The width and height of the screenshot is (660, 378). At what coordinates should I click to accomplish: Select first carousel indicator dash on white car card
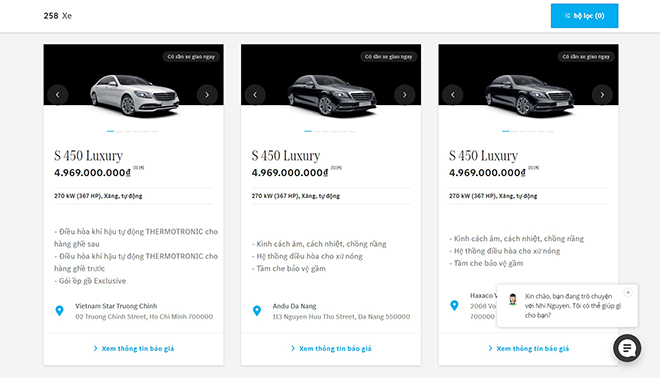(x=110, y=131)
